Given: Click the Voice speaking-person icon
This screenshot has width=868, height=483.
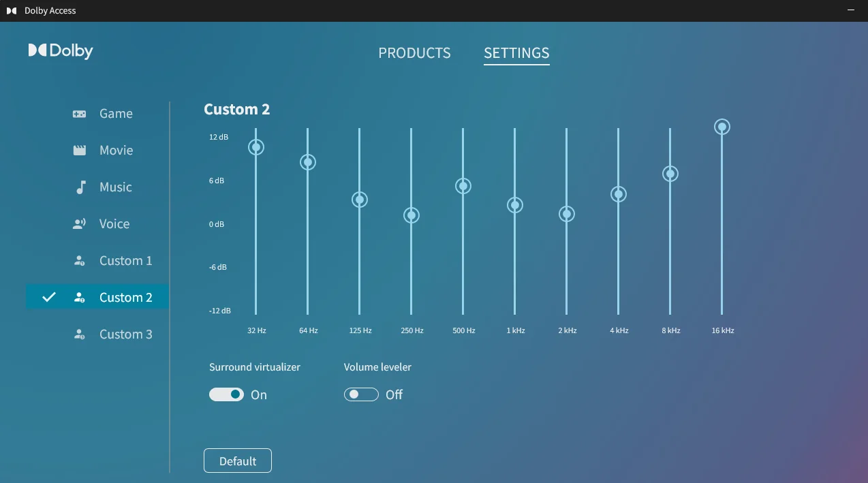Looking at the screenshot, I should 80,224.
